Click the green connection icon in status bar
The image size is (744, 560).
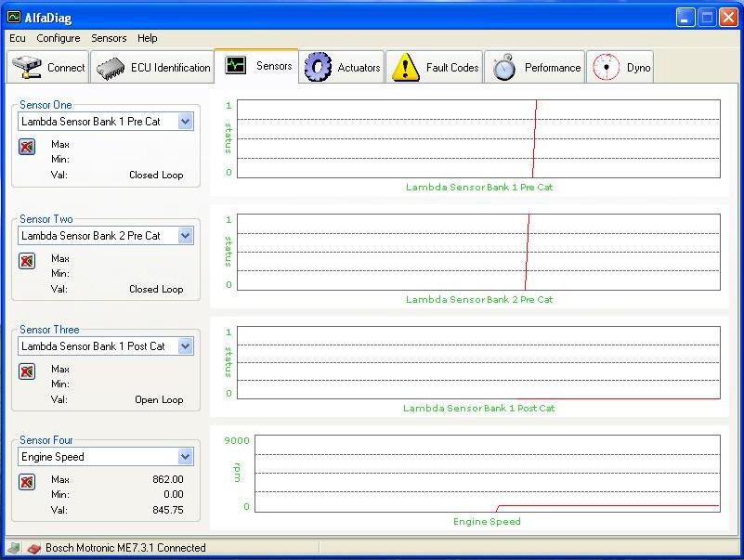point(14,548)
